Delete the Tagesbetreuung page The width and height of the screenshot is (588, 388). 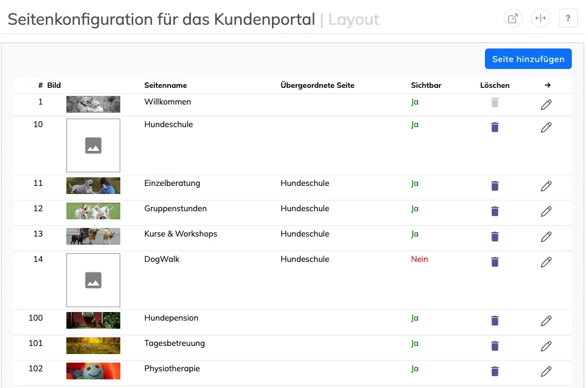[495, 345]
